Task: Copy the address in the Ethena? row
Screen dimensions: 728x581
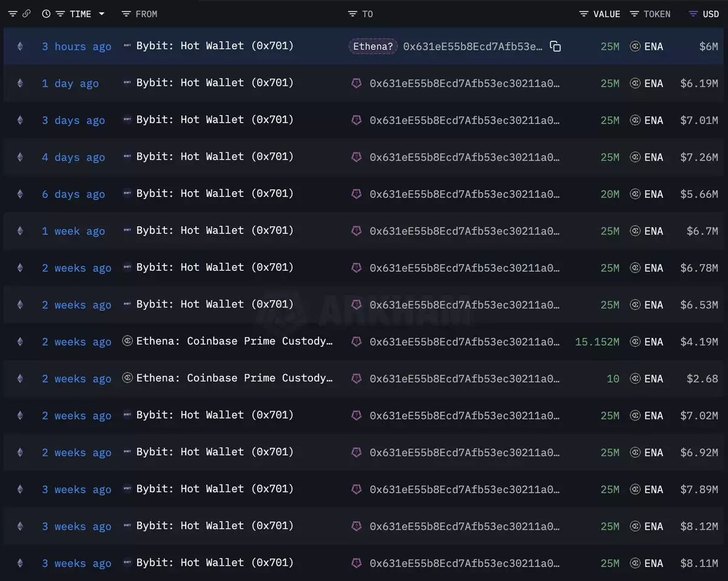Action: coord(555,47)
